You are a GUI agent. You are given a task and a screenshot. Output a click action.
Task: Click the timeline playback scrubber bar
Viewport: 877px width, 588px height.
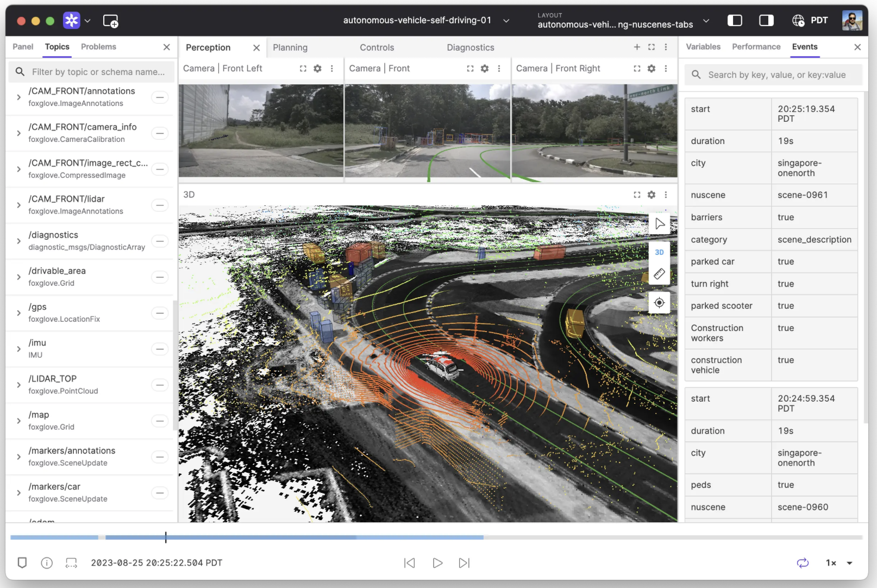coord(436,537)
